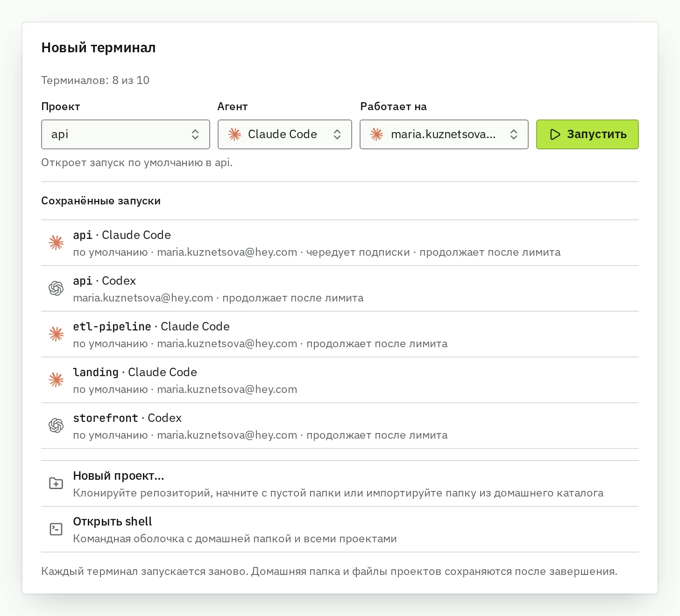This screenshot has width=680, height=616.
Task: Click the Агент field label
Action: (233, 106)
